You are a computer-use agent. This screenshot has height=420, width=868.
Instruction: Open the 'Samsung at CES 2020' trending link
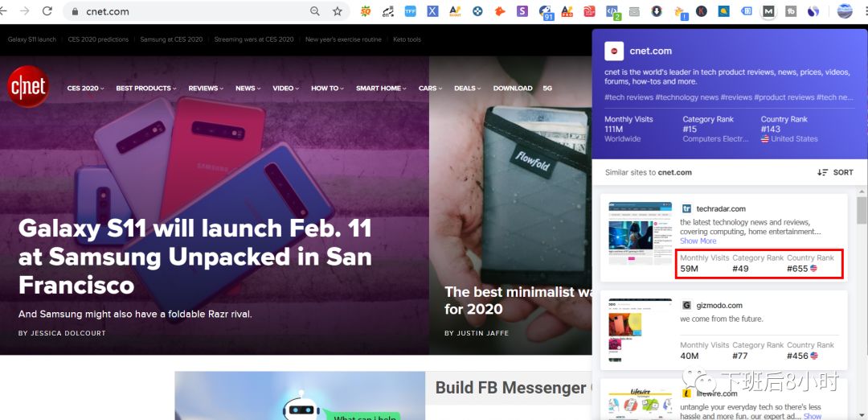coord(171,39)
